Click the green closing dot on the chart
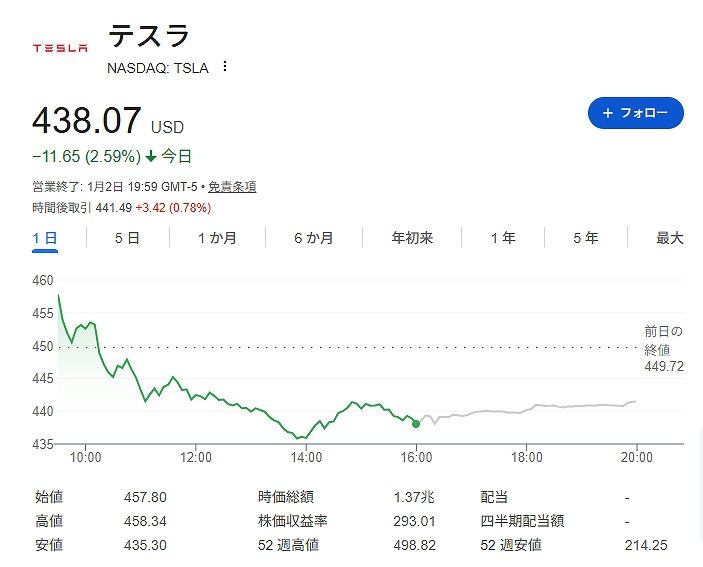The width and height of the screenshot is (703, 567). click(416, 423)
